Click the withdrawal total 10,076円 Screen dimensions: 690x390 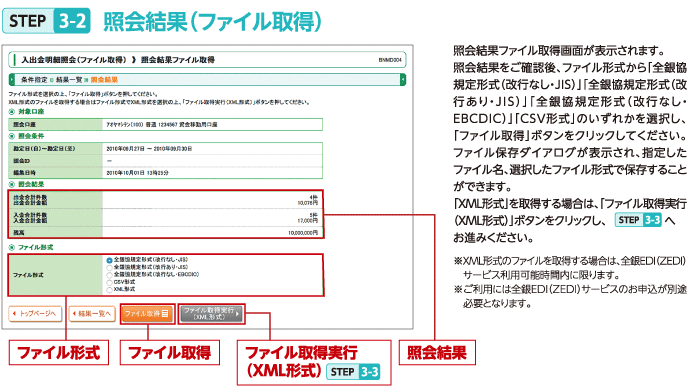click(x=307, y=203)
